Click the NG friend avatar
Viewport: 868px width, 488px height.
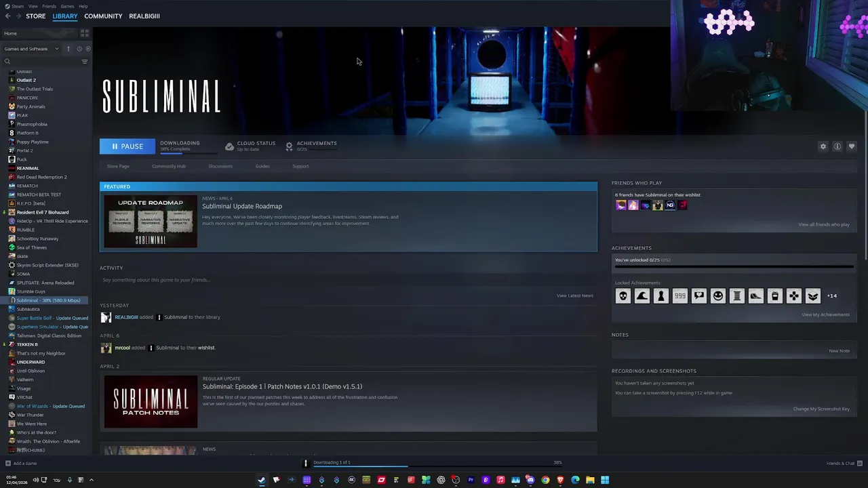point(670,205)
